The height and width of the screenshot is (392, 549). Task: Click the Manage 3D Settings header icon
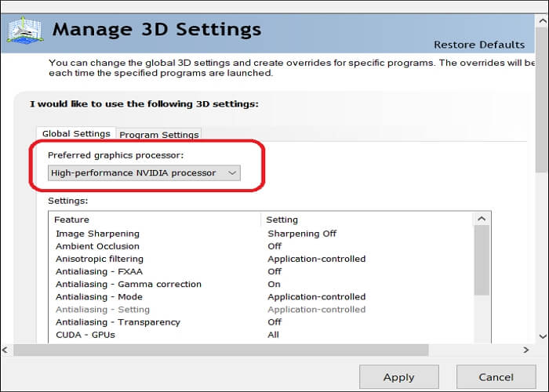pos(24,31)
